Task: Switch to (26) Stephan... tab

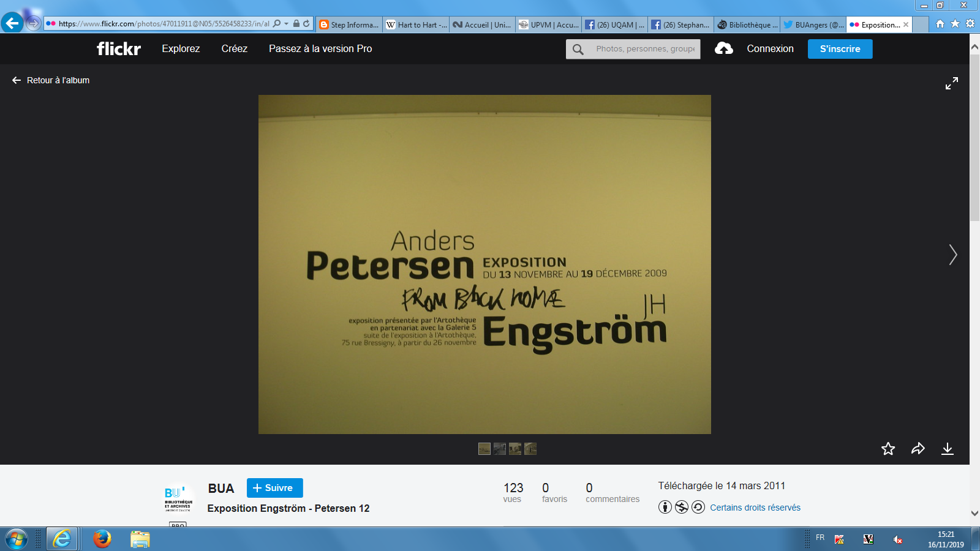Action: tap(681, 24)
